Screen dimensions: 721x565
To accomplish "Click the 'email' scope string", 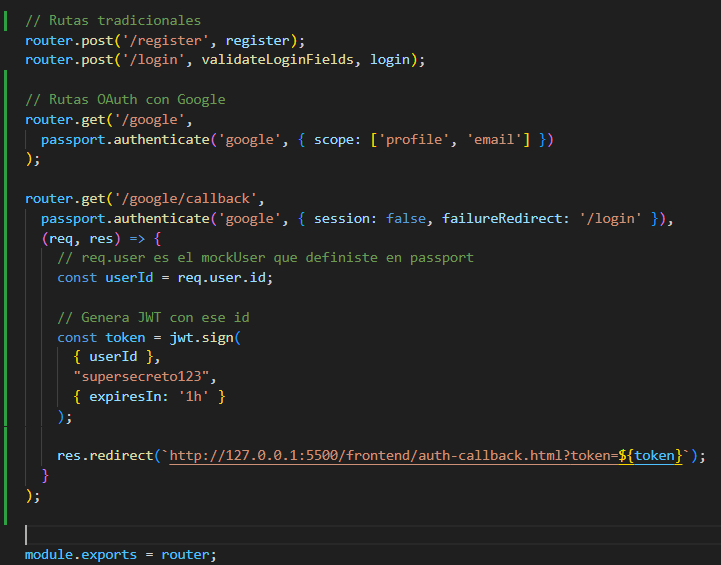I will coord(494,139).
